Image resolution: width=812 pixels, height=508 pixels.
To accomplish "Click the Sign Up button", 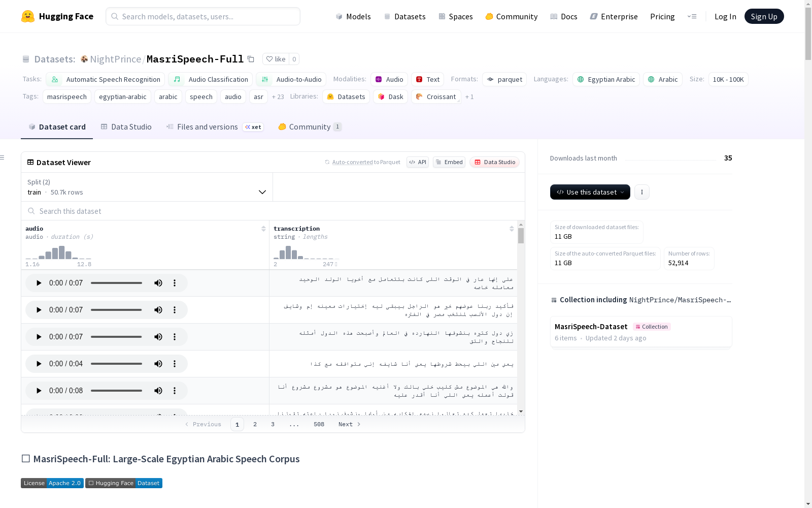I will [764, 16].
